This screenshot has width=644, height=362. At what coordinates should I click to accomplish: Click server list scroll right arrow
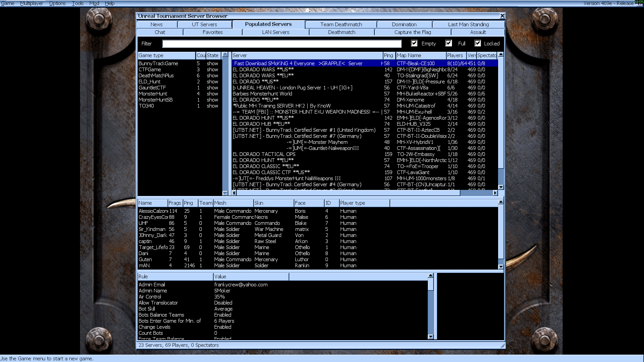click(495, 193)
